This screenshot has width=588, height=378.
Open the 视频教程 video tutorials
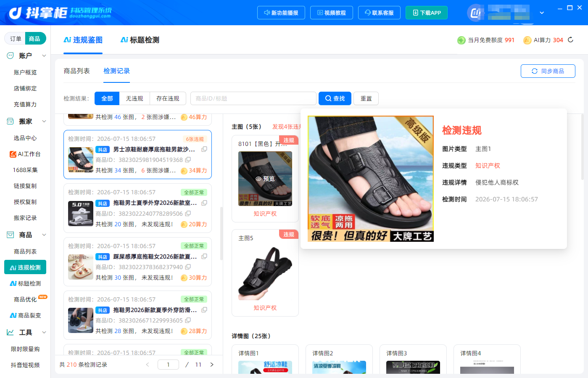pos(331,13)
